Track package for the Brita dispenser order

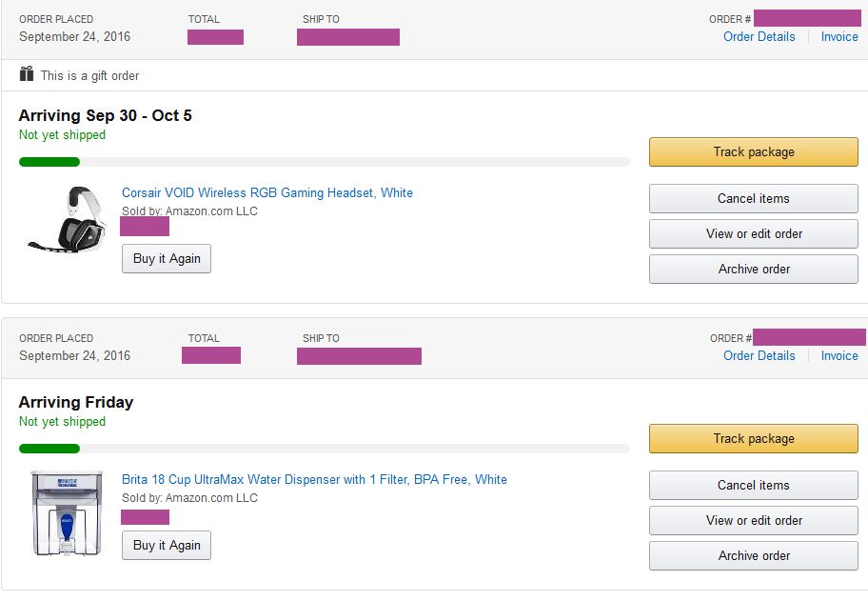[753, 439]
